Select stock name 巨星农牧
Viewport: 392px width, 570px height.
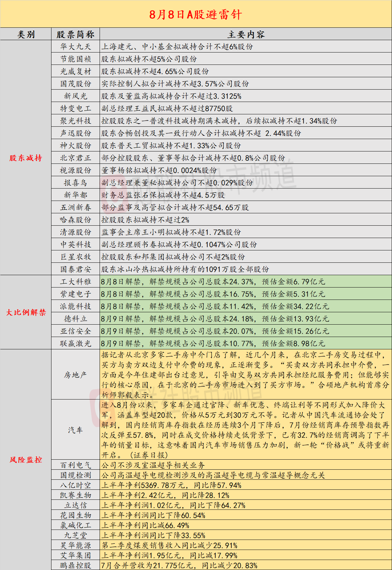coord(76,257)
